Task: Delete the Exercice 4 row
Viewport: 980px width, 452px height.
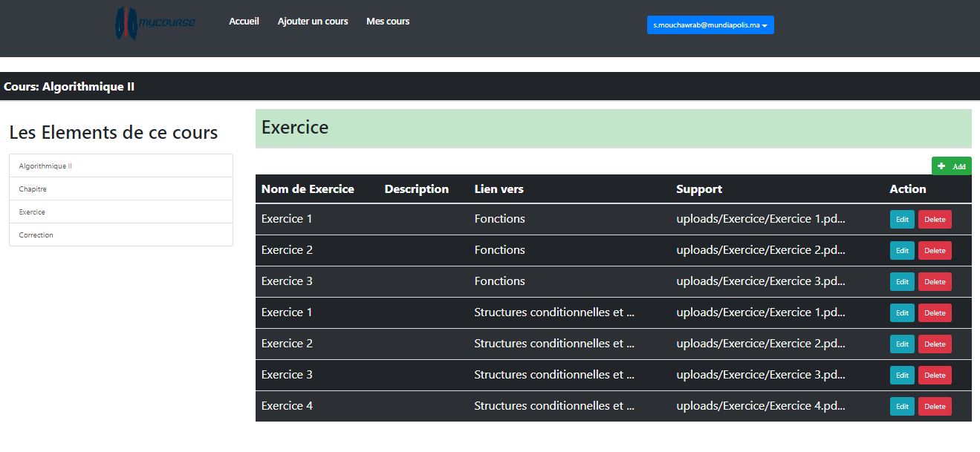Action: pos(935,407)
